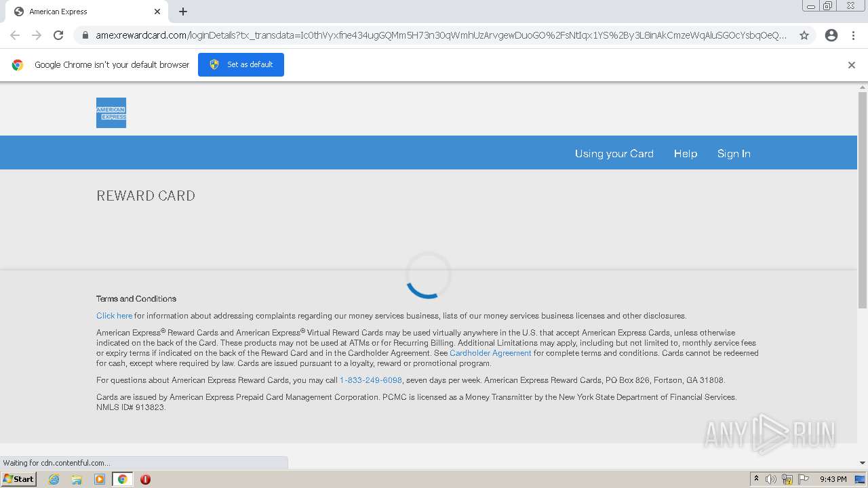Open the Chrome three-dot menu
This screenshot has width=868, height=488.
[x=854, y=35]
